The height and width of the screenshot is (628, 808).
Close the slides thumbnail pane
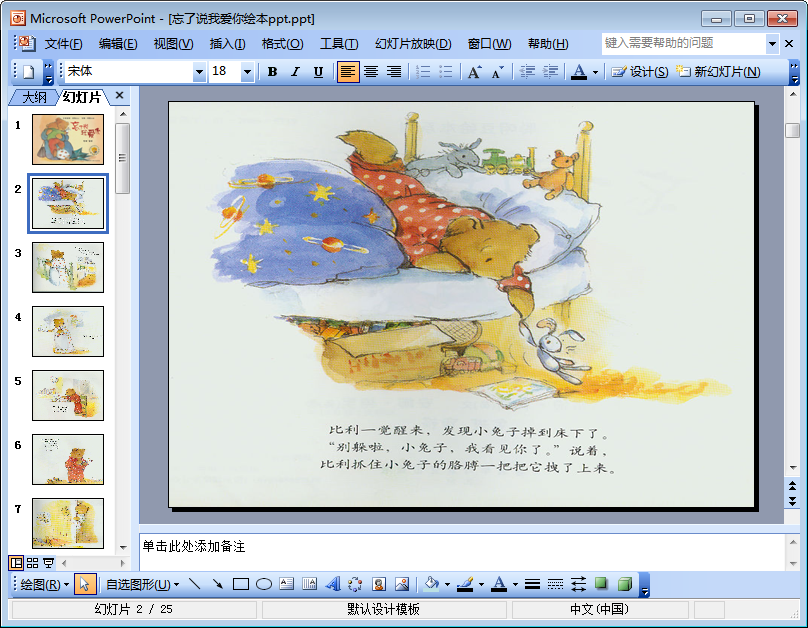pos(120,95)
